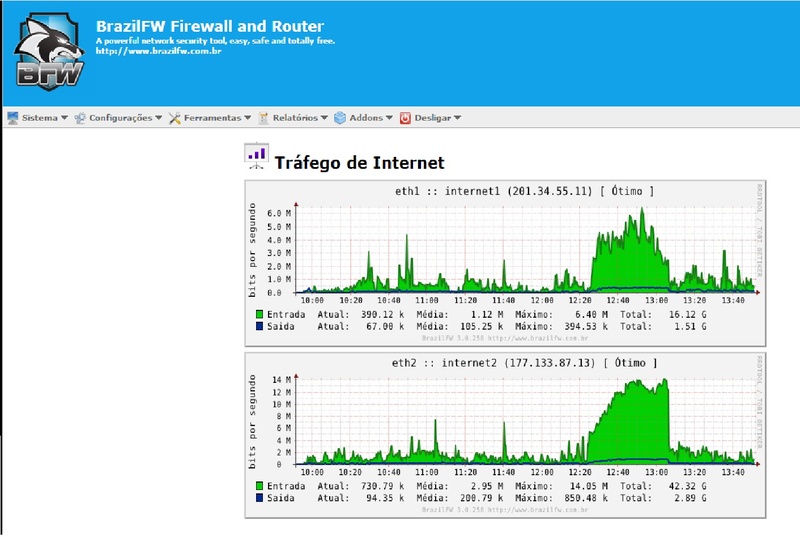
Task: Click the BFW wolf logo
Action: click(49, 52)
